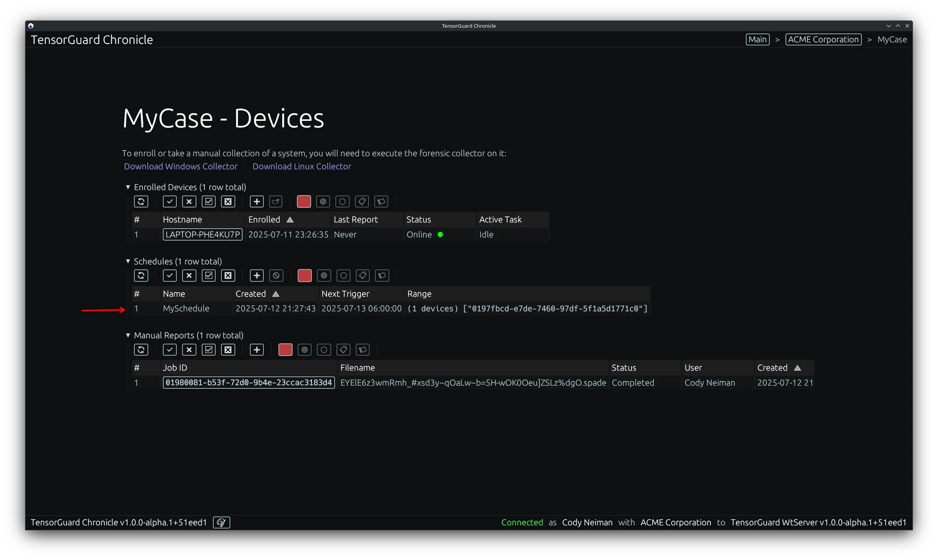Deselect all rows in the Schedules table
This screenshot has height=560, width=938.
point(228,276)
